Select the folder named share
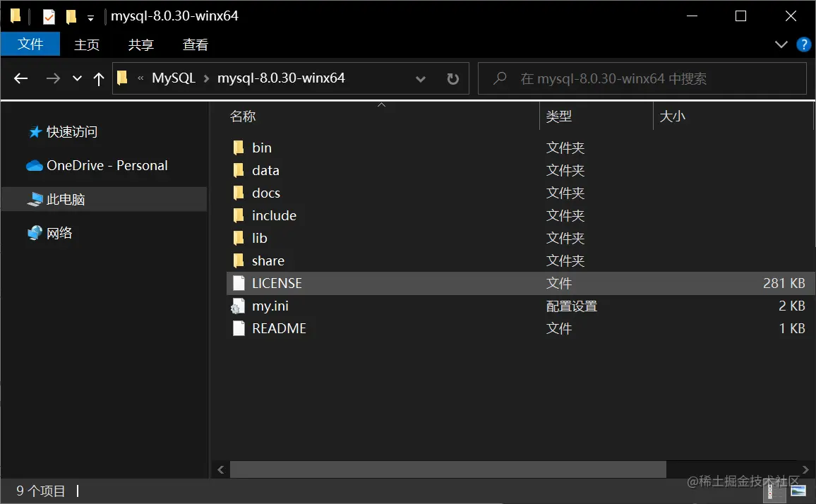This screenshot has width=816, height=504. tap(268, 260)
